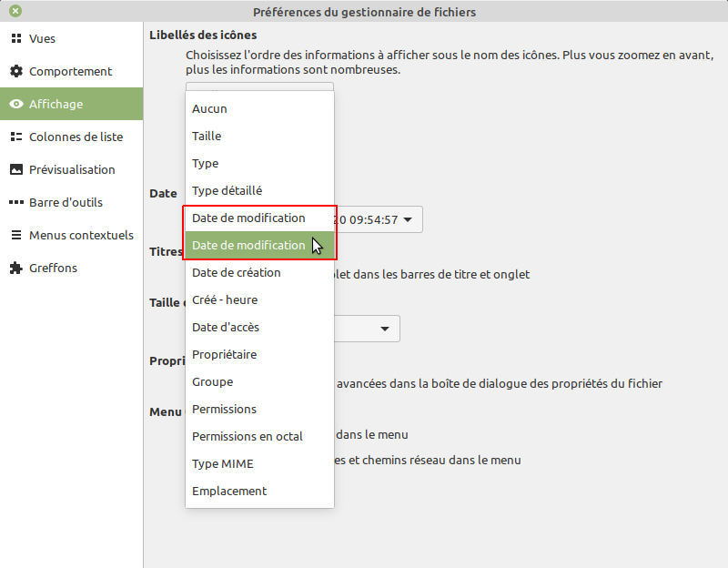Open the Comportement section
The image size is (728, 568).
click(x=72, y=71)
